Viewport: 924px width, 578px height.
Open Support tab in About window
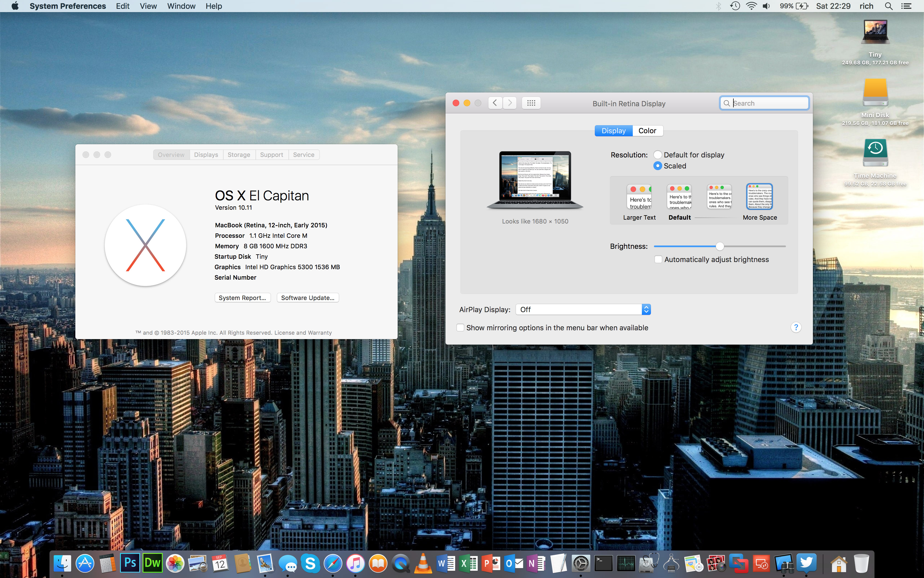tap(271, 155)
